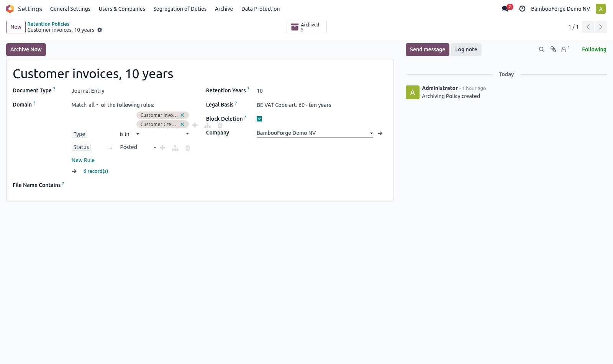
Task: Remove the Customer Credit Note tag
Action: point(182,124)
